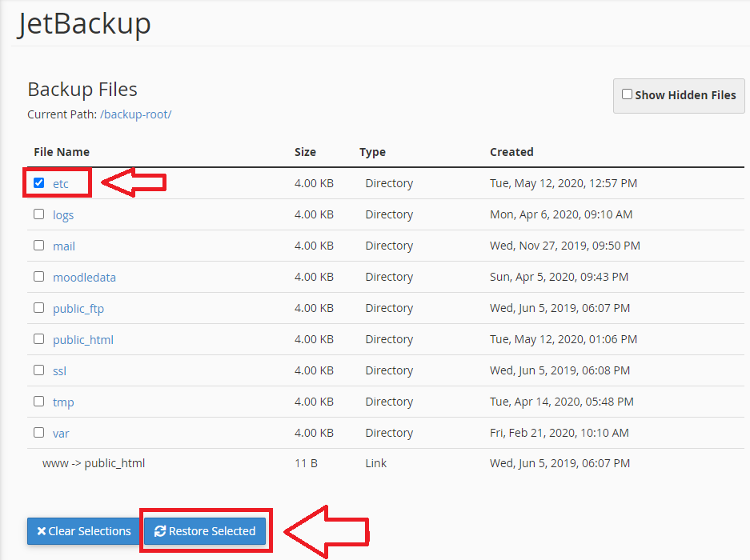The image size is (750, 560).
Task: Click the refresh icon on Restore Selected
Action: (160, 531)
